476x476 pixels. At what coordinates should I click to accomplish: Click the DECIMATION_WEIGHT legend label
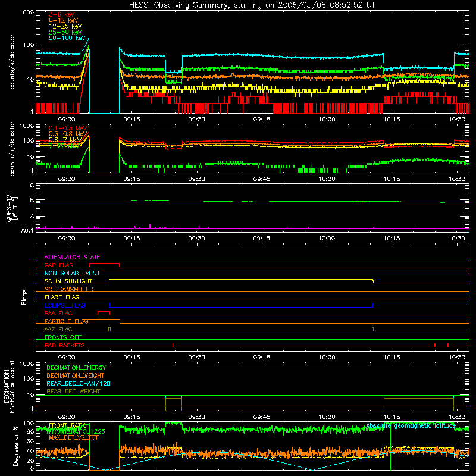[76, 375]
